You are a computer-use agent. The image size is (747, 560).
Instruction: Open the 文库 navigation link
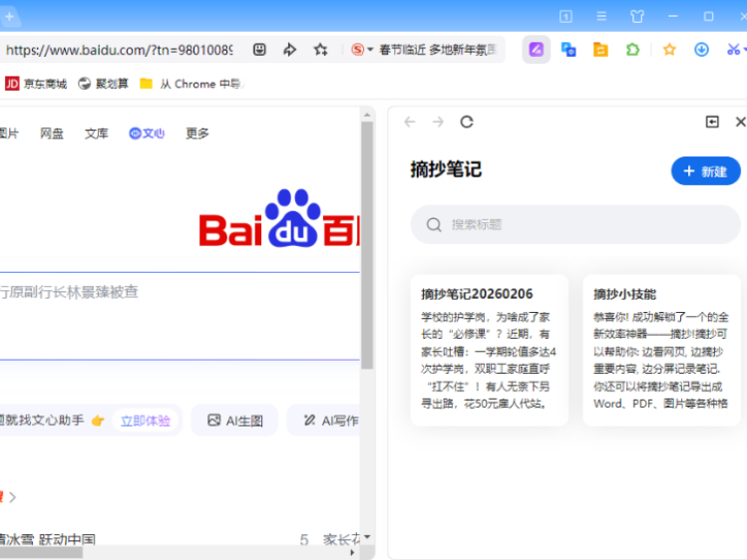(96, 134)
